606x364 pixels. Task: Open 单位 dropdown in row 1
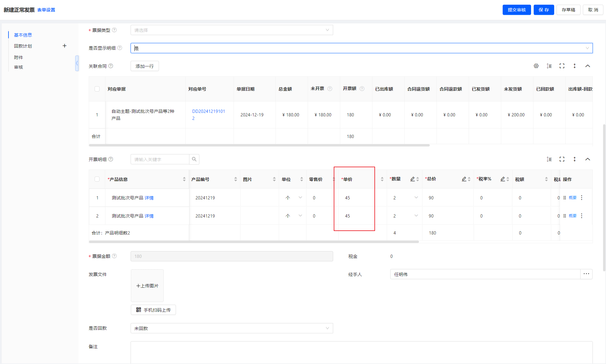[300, 198]
